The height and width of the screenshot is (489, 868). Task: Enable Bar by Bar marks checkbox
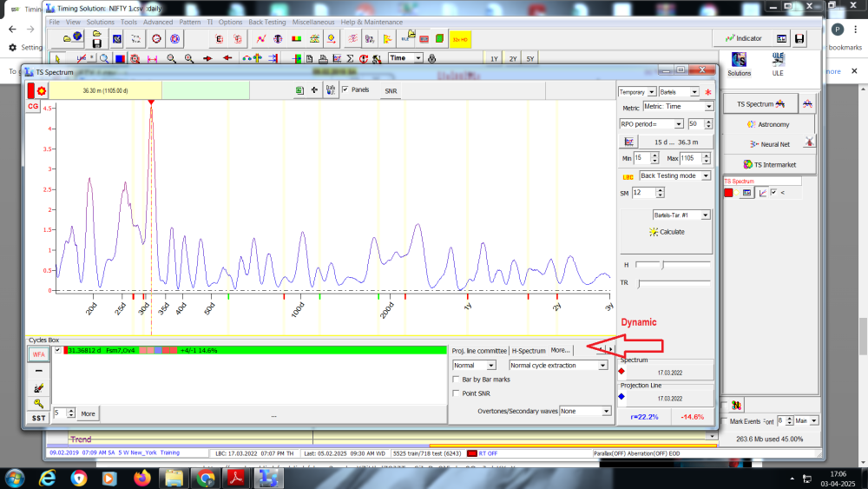pos(457,380)
